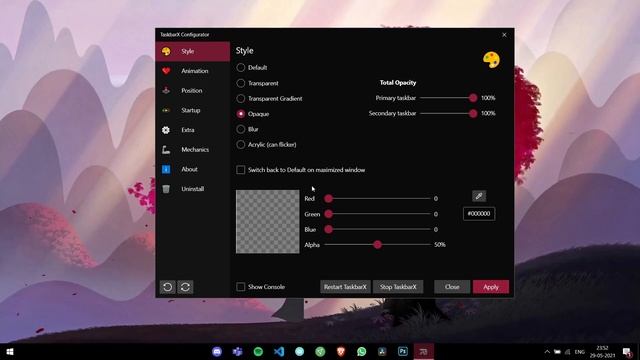The image size is (640, 360).
Task: Open WhatsApp from the taskbar
Action: pyautogui.click(x=361, y=351)
